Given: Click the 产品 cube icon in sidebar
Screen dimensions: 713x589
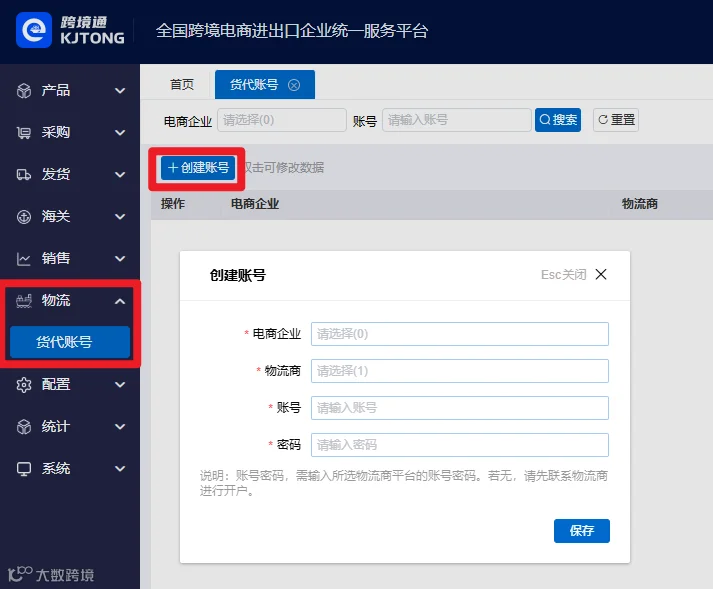Looking at the screenshot, I should pos(24,91).
